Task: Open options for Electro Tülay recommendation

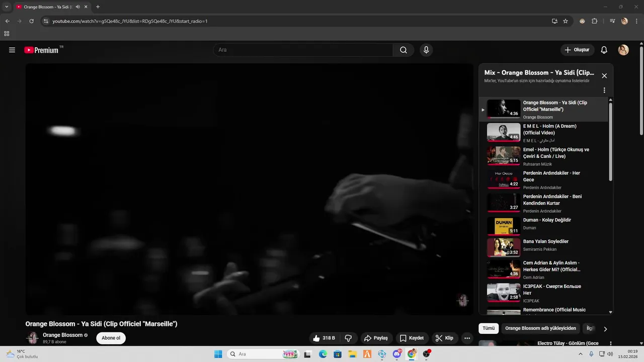Action: (611, 343)
